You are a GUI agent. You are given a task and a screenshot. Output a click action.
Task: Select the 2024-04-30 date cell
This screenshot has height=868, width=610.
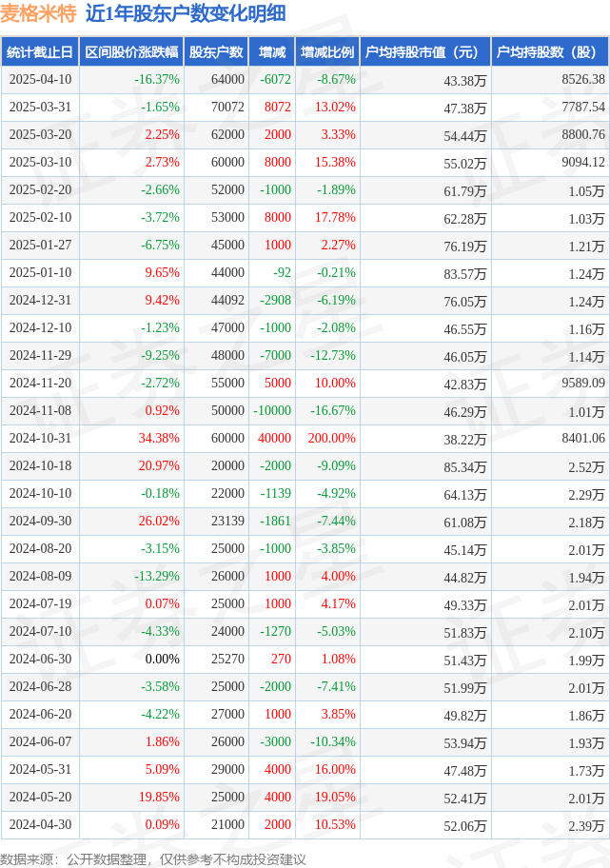pos(40,825)
